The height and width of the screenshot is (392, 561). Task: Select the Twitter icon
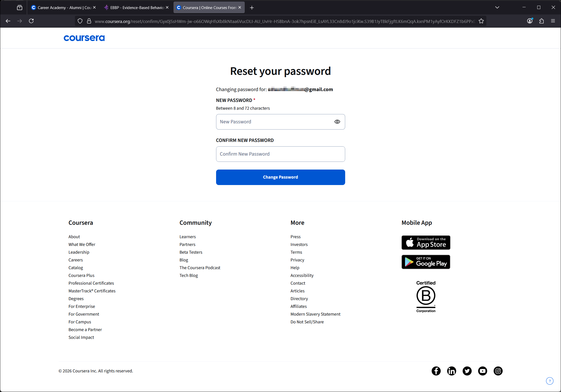click(467, 371)
